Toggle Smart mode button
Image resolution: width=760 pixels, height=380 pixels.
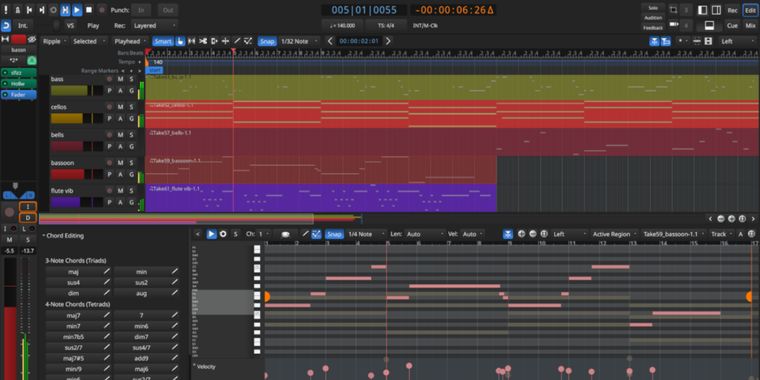click(163, 41)
